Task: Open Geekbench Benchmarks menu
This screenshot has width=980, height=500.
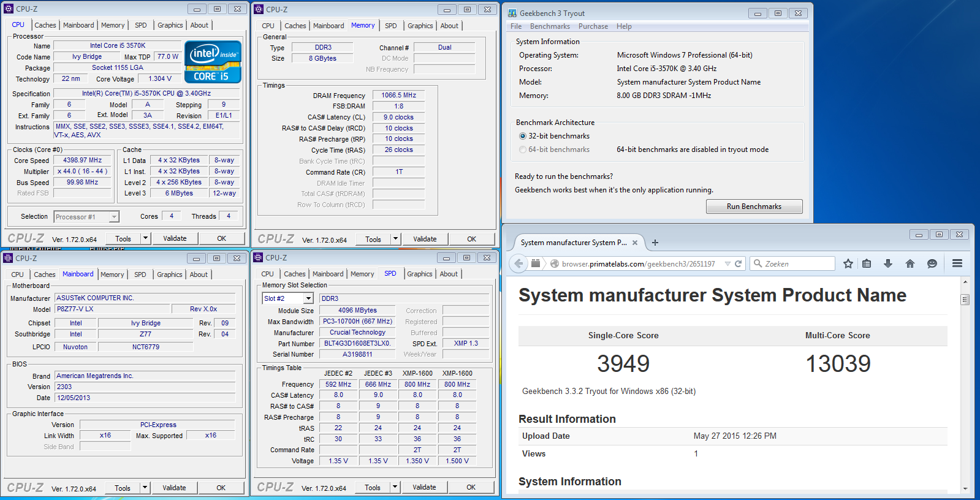Action: [x=550, y=26]
